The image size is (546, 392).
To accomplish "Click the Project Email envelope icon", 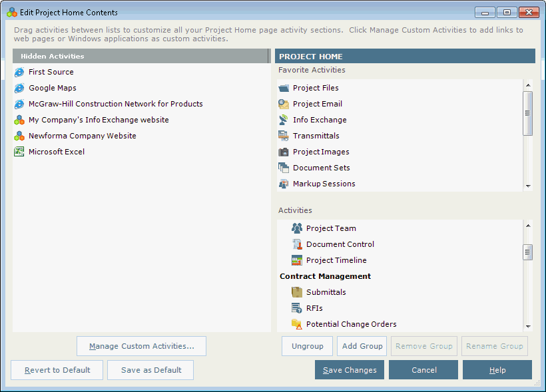I will [284, 104].
